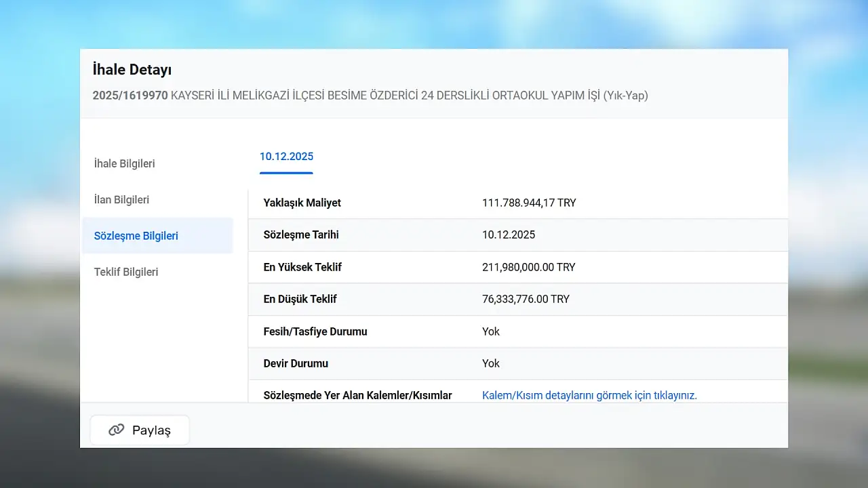Click the Yaklaşık Maliyet row label
Image resolution: width=868 pixels, height=488 pixels.
302,203
